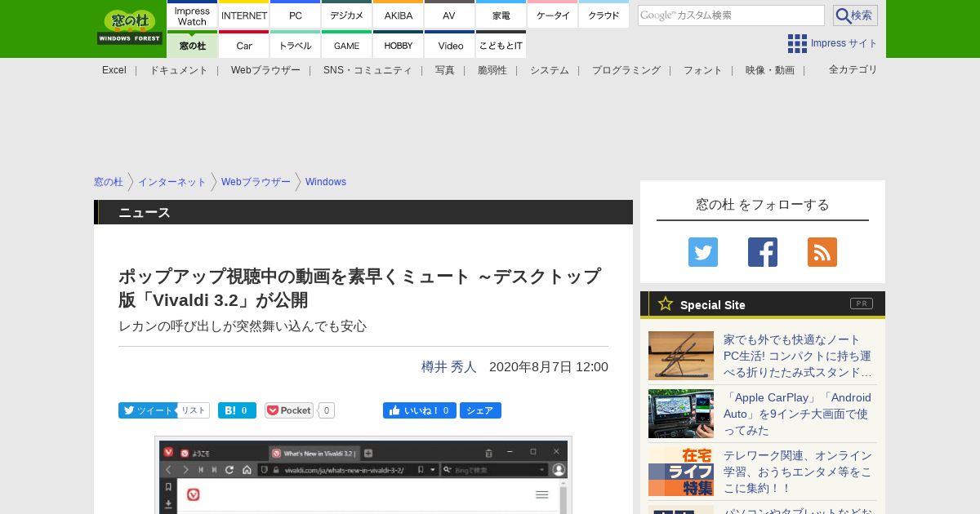Open the Impress サイト grid icon
Viewport: 980px width, 514px height.
coord(797,43)
